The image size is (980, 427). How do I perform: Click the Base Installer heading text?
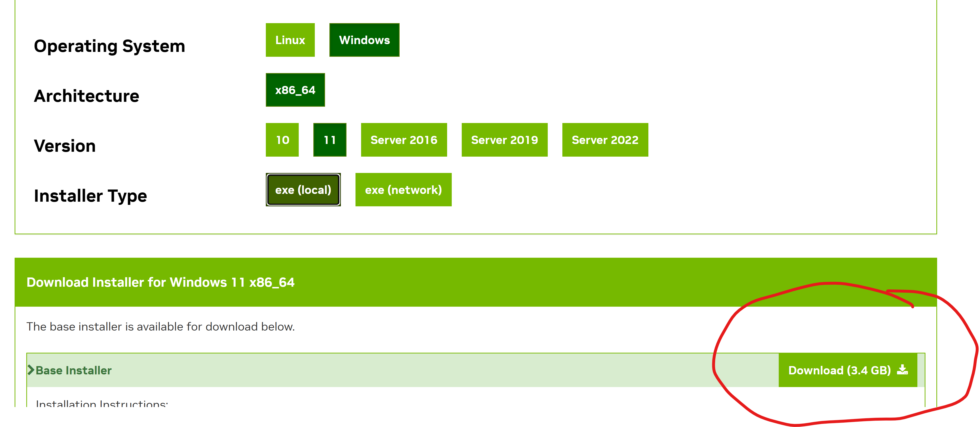coord(73,370)
